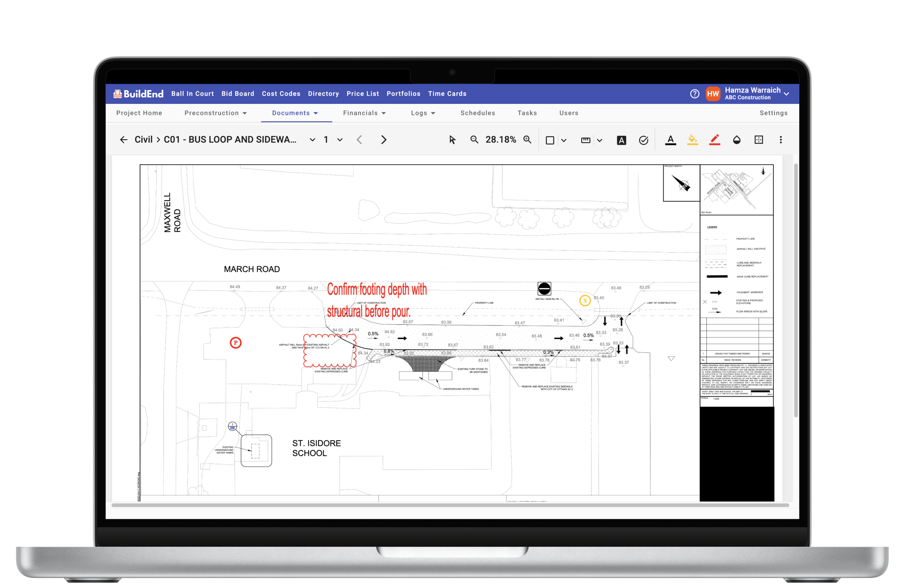The width and height of the screenshot is (905, 588).
Task: Open the Civil breadcrumb link
Action: [144, 140]
